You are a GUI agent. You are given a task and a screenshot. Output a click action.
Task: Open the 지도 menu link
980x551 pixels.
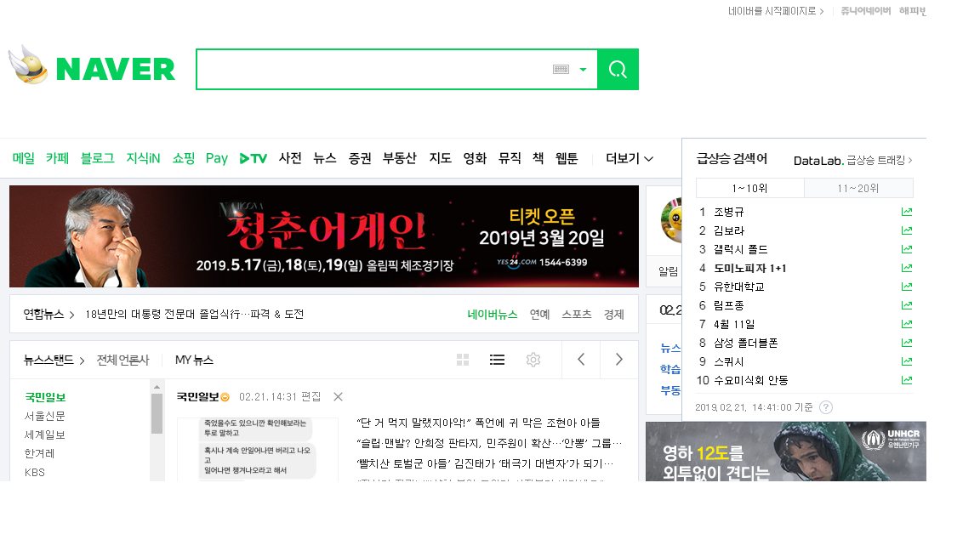(440, 158)
